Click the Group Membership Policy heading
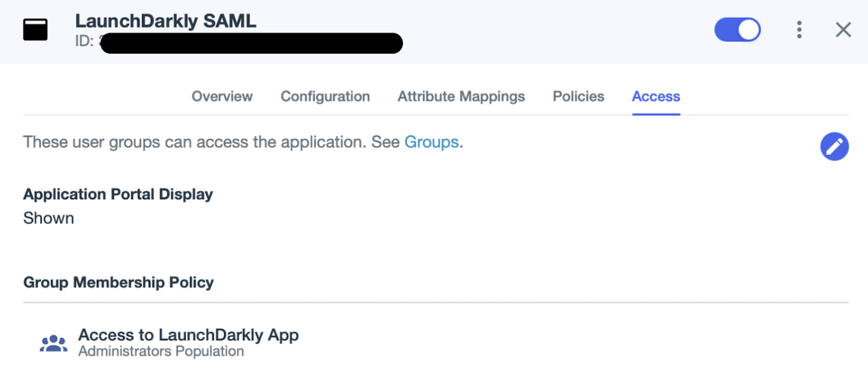868x382 pixels. click(x=118, y=282)
